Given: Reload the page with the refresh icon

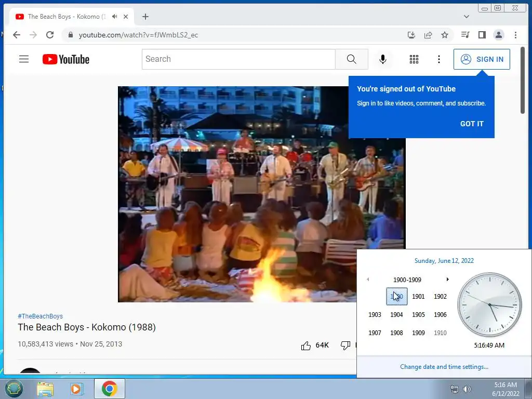Looking at the screenshot, I should tap(50, 35).
